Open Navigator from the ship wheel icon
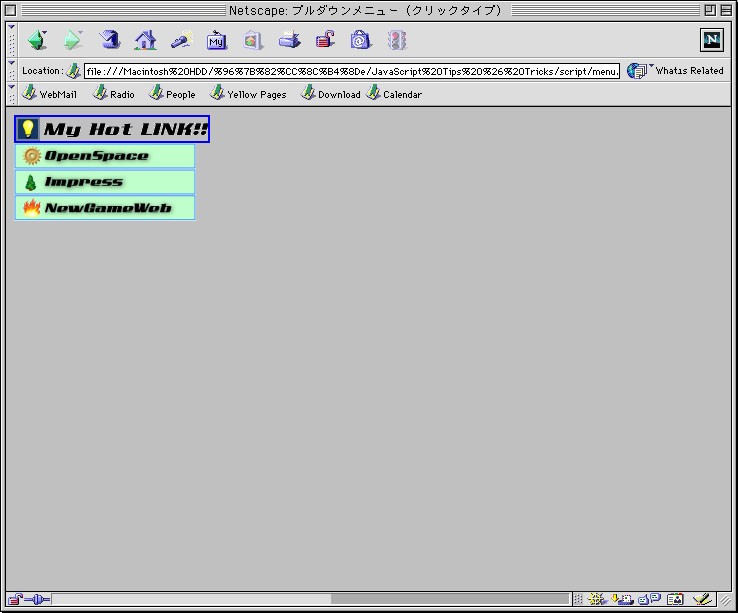Image resolution: width=738 pixels, height=613 pixels. coord(596,599)
